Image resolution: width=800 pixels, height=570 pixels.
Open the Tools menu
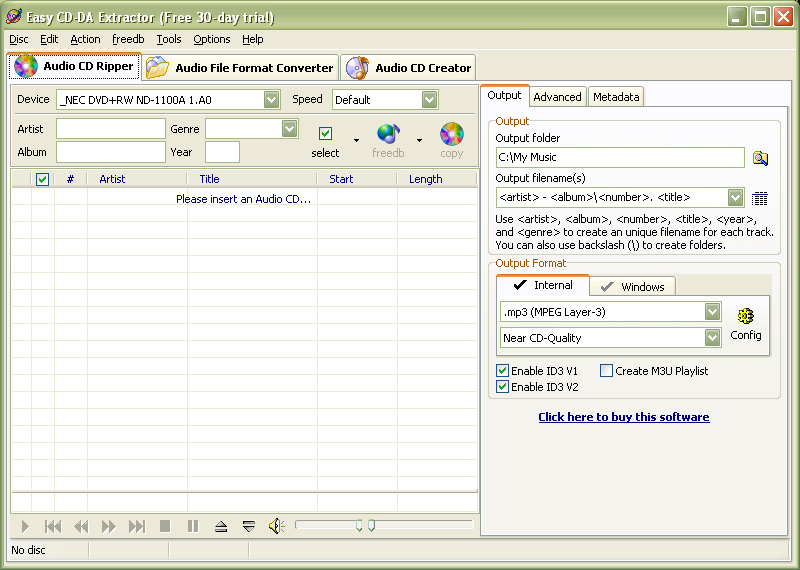click(x=169, y=39)
